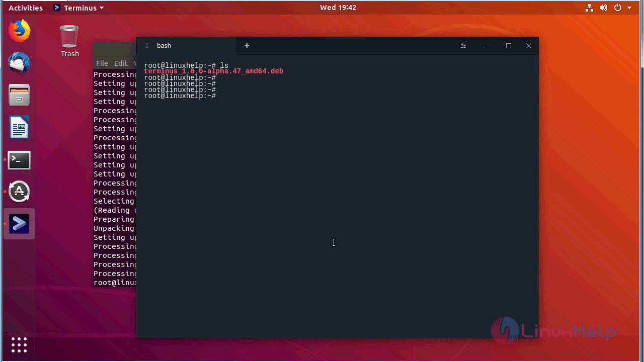The height and width of the screenshot is (362, 644).
Task: Switch to the GNOME Terminal dock icon
Action: (x=19, y=160)
